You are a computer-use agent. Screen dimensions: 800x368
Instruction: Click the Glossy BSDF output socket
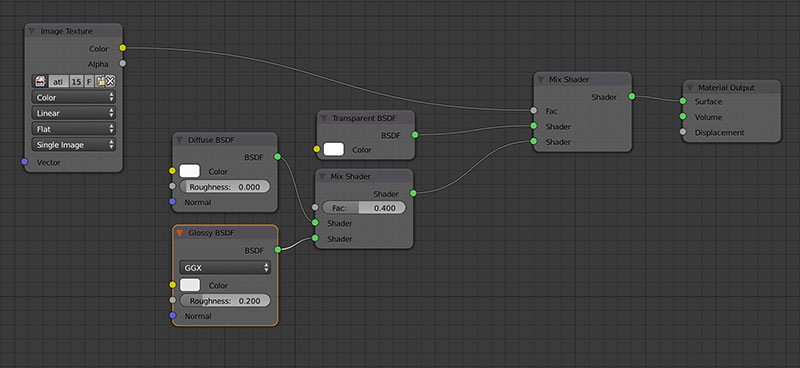(278, 250)
